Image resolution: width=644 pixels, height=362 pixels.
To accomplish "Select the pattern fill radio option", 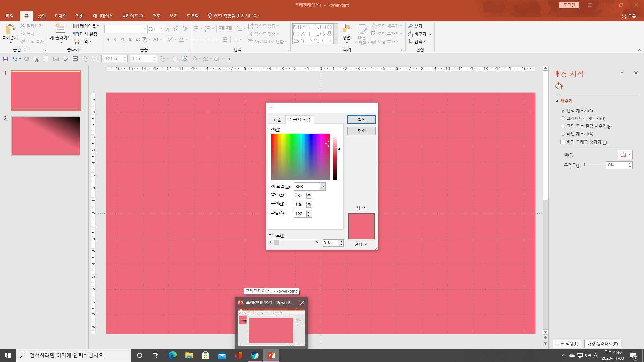I will pyautogui.click(x=563, y=134).
